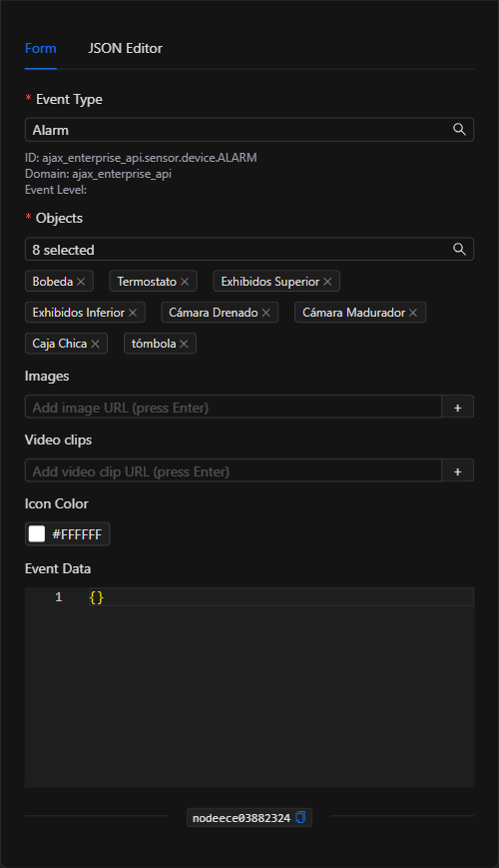Viewport: 499px width, 868px height.
Task: Click the Bobeda tag label
Action: click(53, 282)
